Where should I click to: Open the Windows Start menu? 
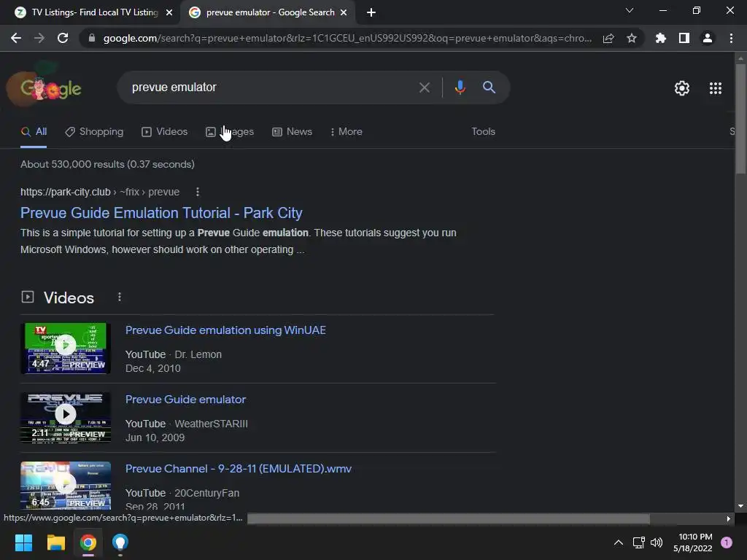pyautogui.click(x=23, y=542)
